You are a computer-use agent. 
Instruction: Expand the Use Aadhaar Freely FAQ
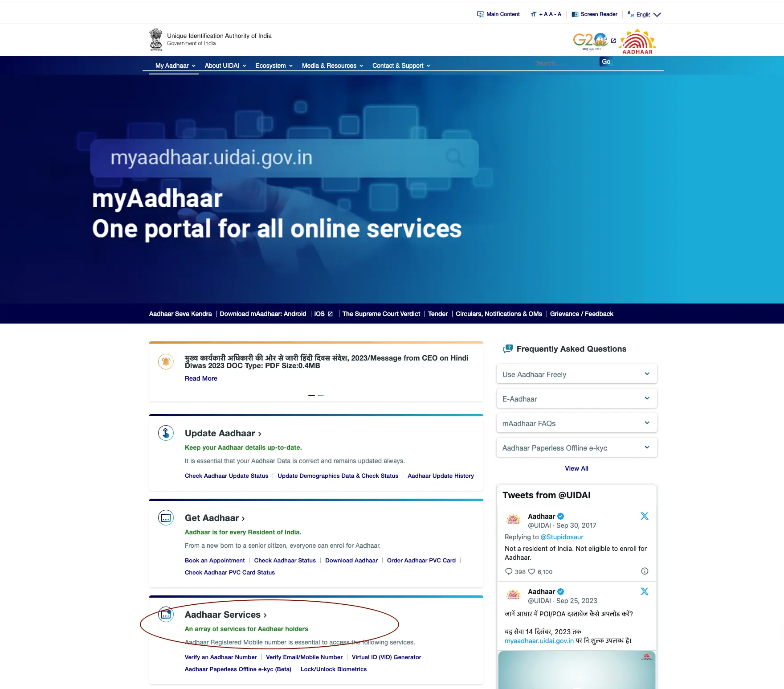[x=577, y=374]
